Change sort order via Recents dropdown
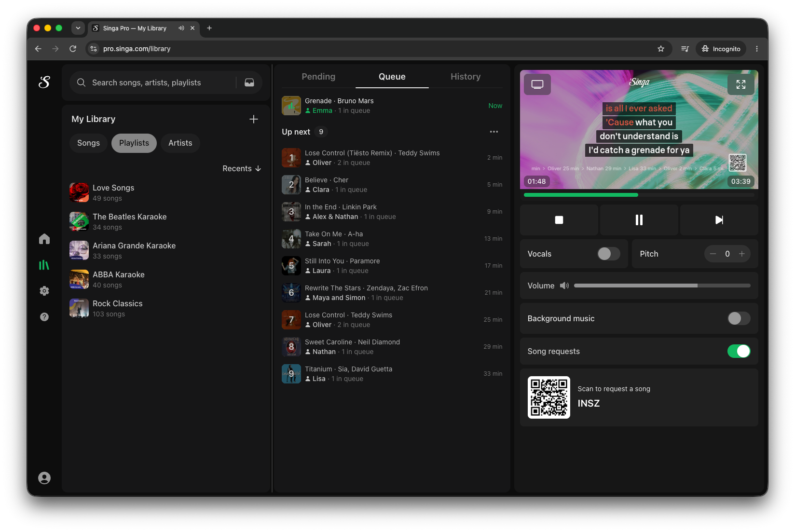 pos(242,168)
